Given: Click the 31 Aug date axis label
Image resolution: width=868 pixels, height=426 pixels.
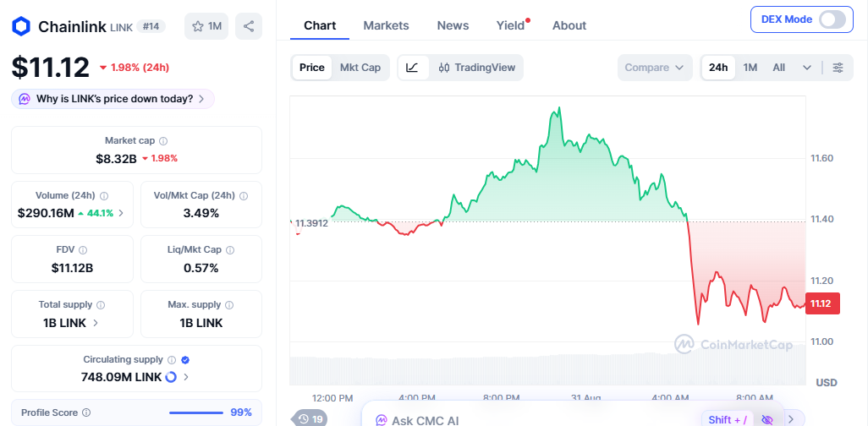Looking at the screenshot, I should (586, 398).
